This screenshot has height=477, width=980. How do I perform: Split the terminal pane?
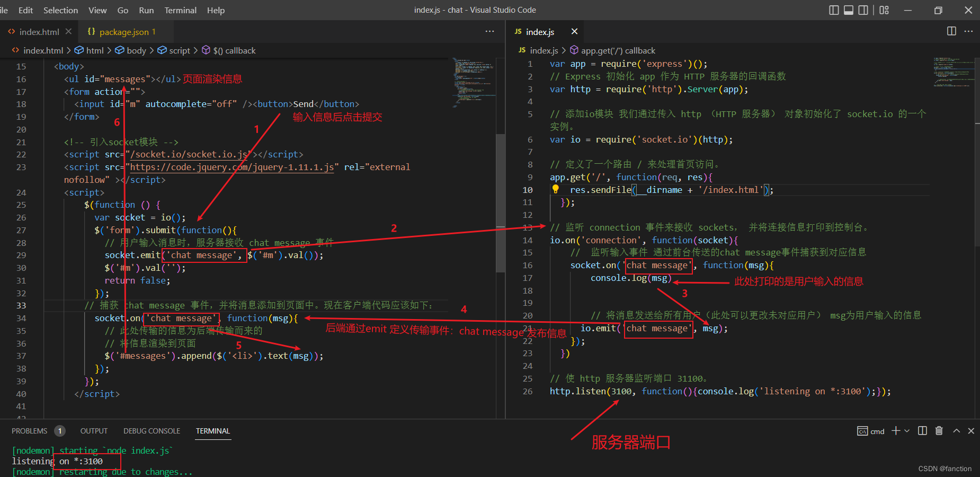click(922, 431)
